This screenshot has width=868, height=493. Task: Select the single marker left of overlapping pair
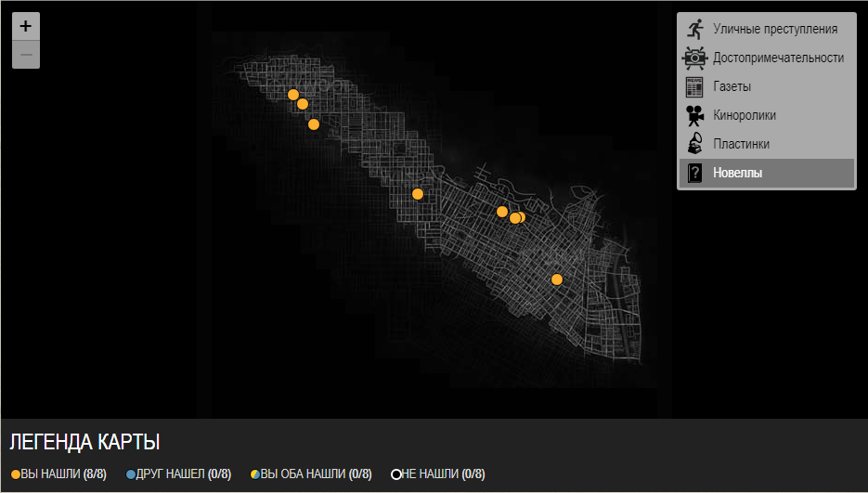pyautogui.click(x=502, y=212)
